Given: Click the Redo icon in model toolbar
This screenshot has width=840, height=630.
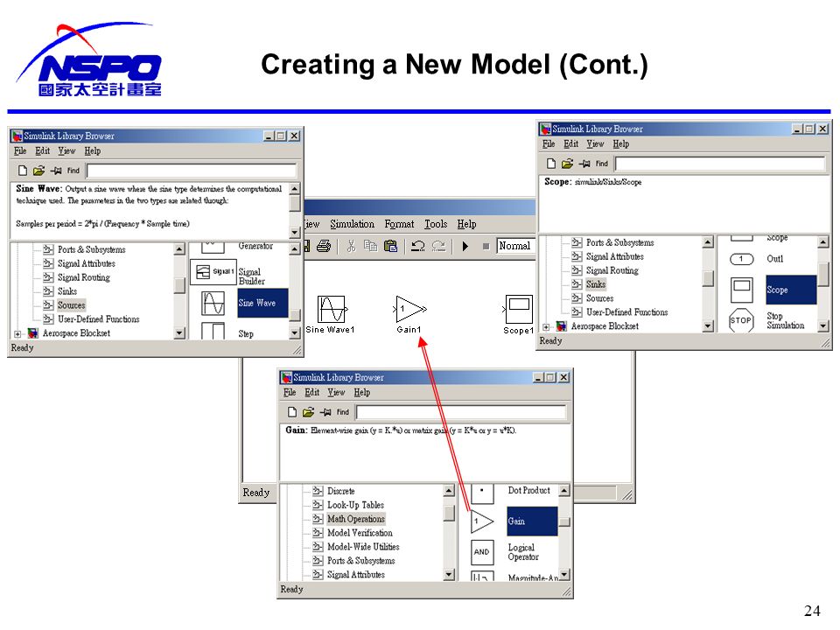Looking at the screenshot, I should tap(438, 246).
